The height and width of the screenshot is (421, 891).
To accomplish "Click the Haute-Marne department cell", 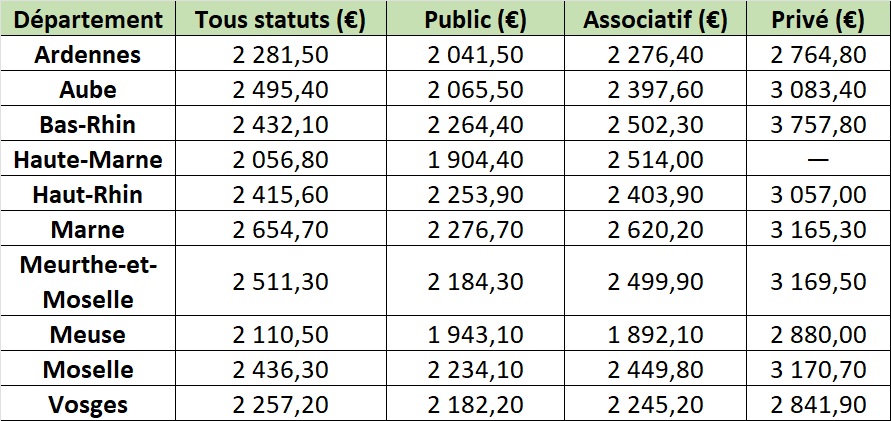I will pyautogui.click(x=88, y=160).
